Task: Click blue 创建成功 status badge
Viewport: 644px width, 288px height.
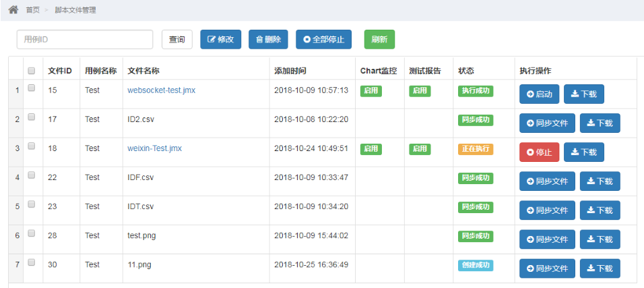Action: click(476, 265)
